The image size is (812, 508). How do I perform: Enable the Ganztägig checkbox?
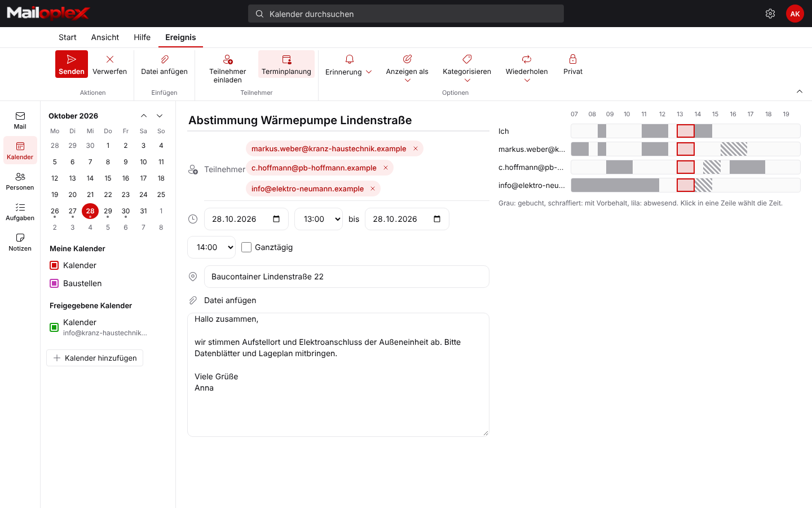coord(246,247)
